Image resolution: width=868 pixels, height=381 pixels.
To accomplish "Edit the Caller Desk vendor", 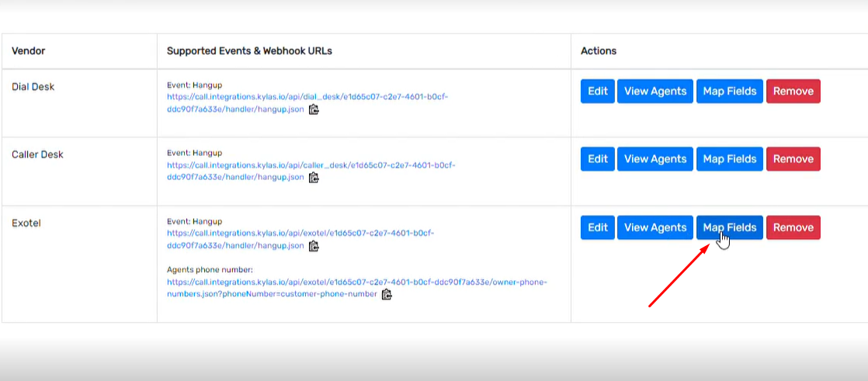I will (598, 159).
